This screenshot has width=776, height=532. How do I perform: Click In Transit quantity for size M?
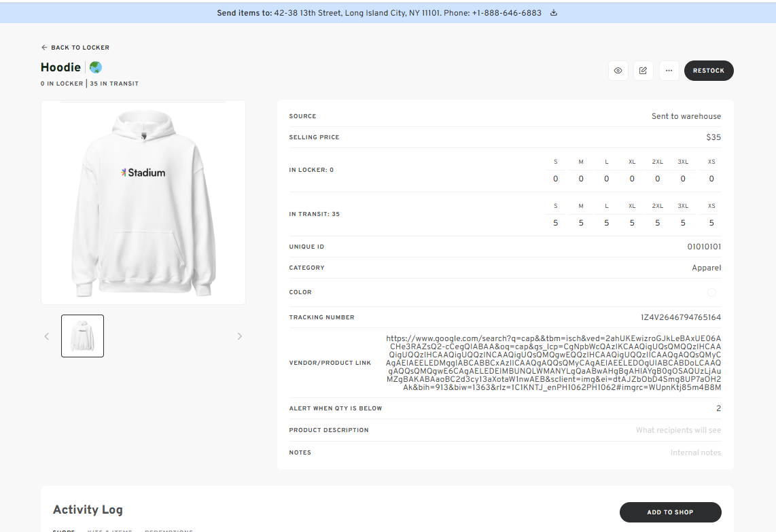[581, 223]
